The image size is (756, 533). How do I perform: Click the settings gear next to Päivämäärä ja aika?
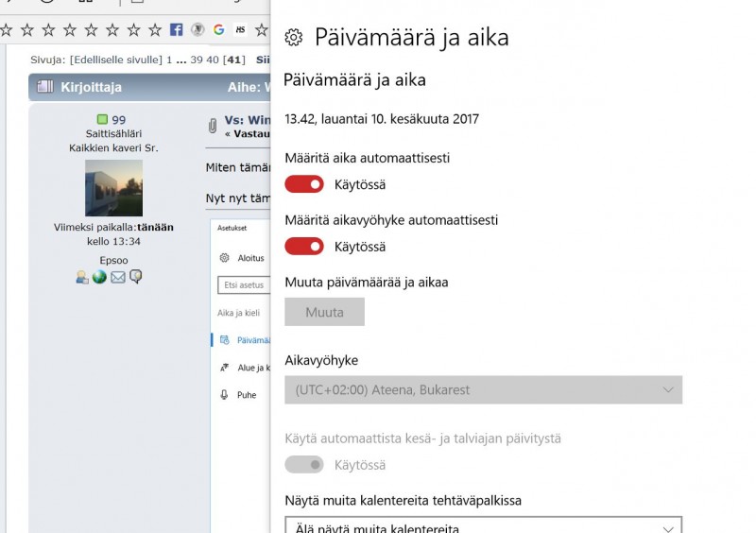pos(294,38)
